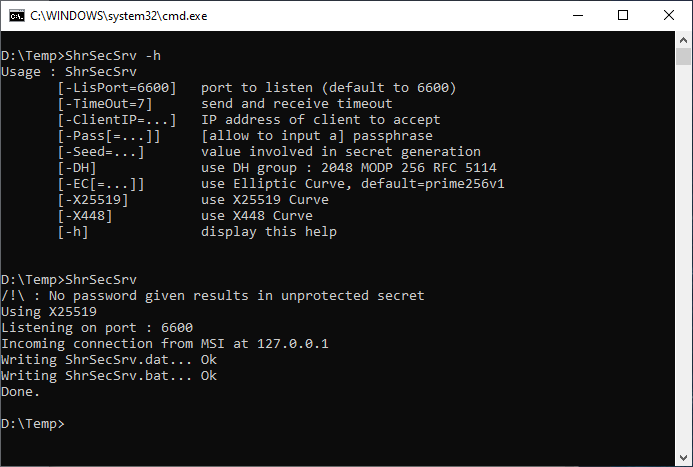The height and width of the screenshot is (467, 693).
Task: Maximize the cmd.exe window
Action: point(623,15)
